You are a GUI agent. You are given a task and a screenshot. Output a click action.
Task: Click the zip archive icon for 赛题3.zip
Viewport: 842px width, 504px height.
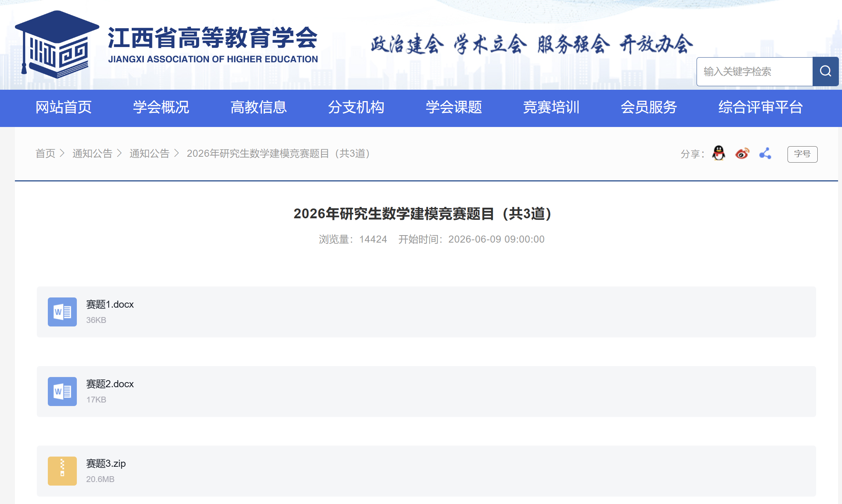tap(62, 471)
